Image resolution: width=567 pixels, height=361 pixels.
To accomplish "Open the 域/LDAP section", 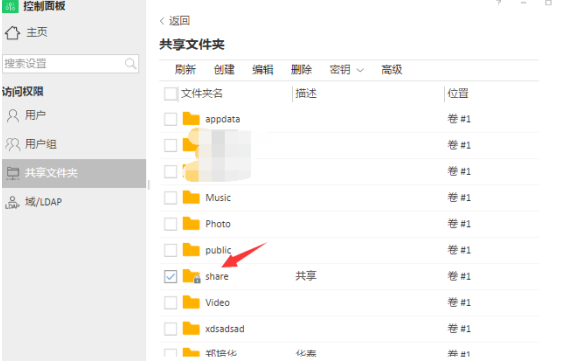I will coord(43,202).
